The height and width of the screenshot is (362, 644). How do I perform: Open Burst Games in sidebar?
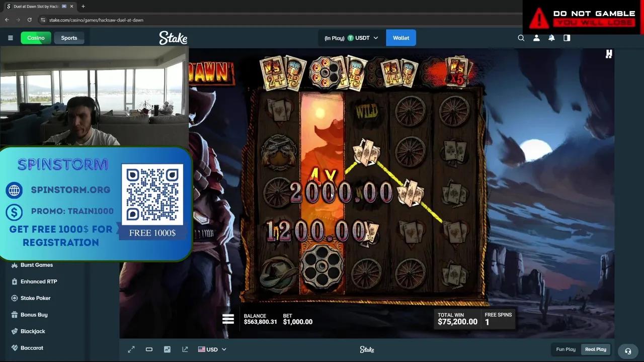point(36,265)
